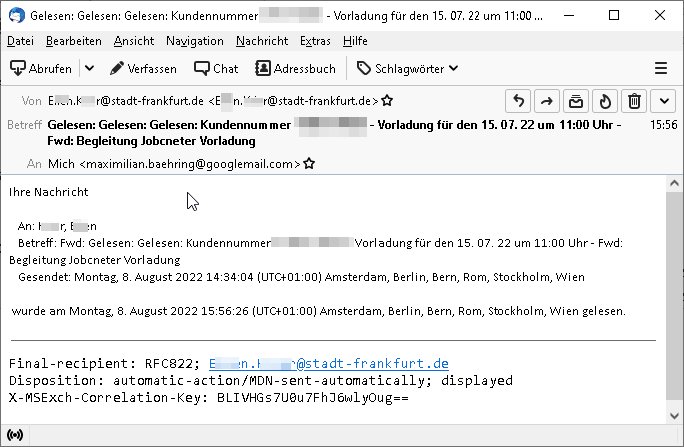This screenshot has width=684, height=447.
Task: Expand more message actions chevron
Action: coord(664,101)
